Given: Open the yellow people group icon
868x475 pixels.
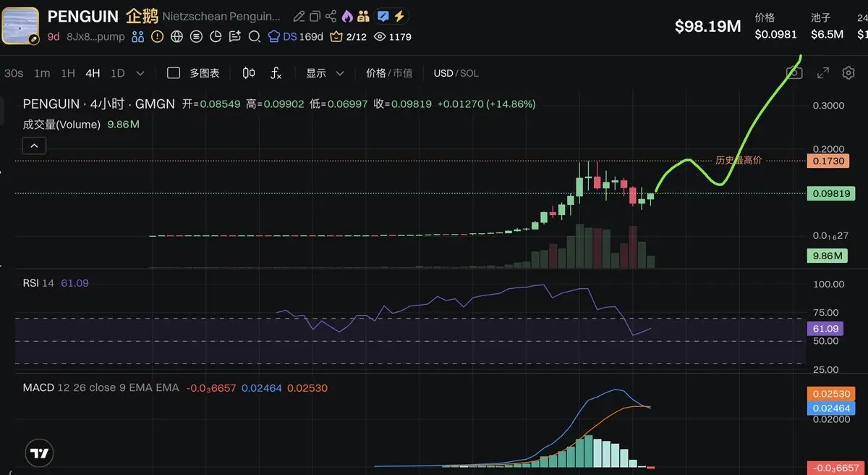Looking at the screenshot, I should (x=363, y=16).
